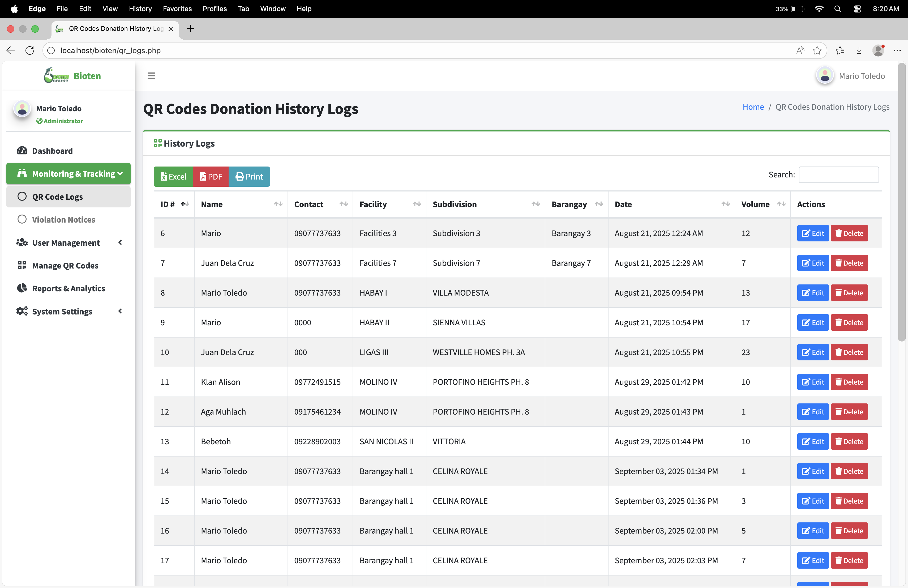Click the Search input field
908x588 pixels.
(838, 175)
